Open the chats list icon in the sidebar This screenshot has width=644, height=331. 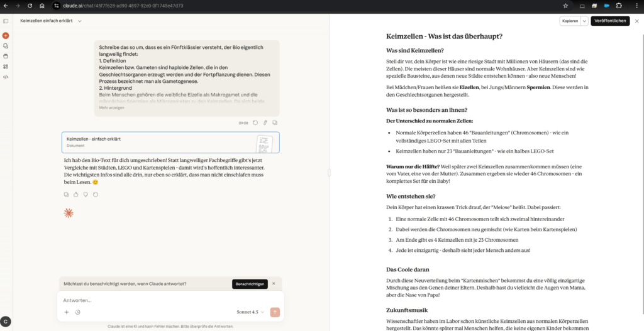(6, 46)
